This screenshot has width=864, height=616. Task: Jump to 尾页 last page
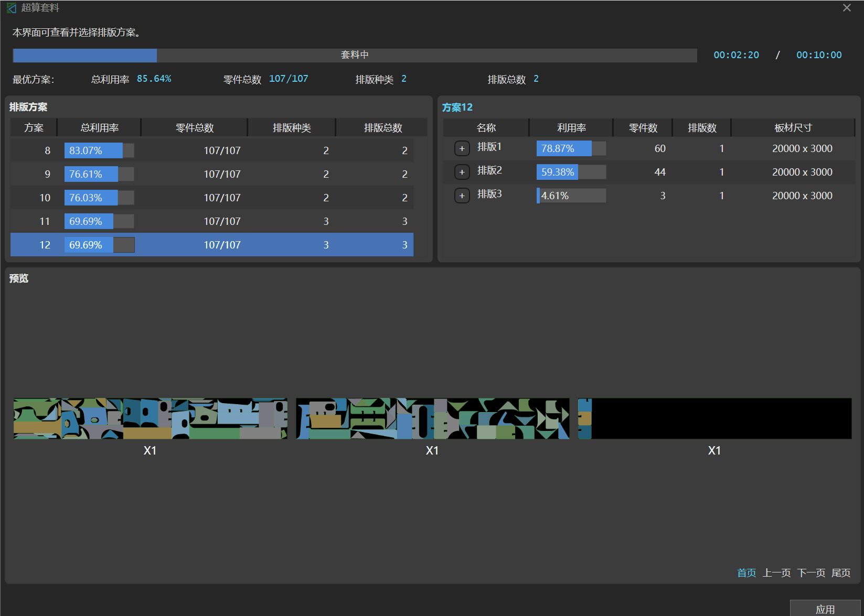pos(841,573)
